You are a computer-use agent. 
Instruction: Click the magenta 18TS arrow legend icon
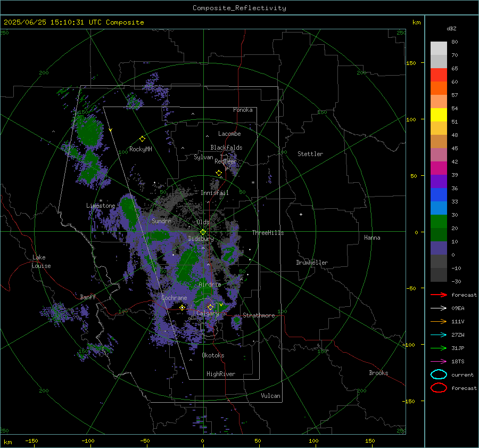click(x=439, y=362)
